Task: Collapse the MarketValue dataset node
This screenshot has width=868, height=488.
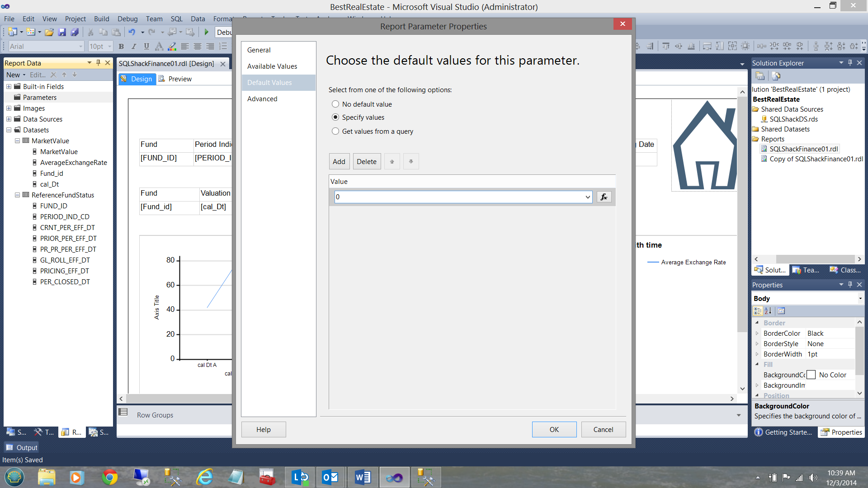Action: point(17,141)
